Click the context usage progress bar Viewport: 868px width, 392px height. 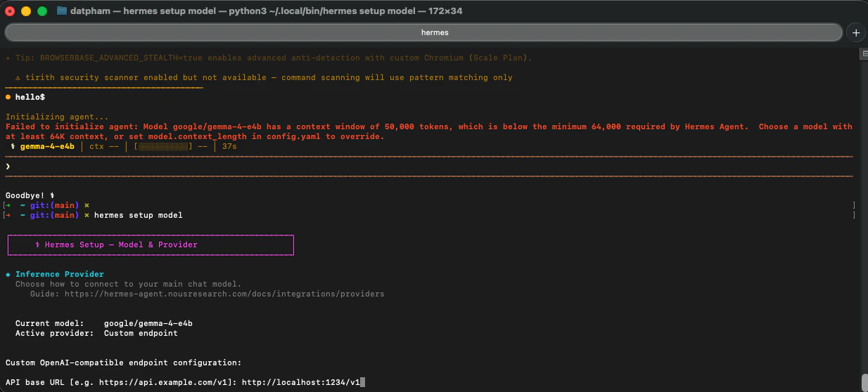pyautogui.click(x=163, y=146)
